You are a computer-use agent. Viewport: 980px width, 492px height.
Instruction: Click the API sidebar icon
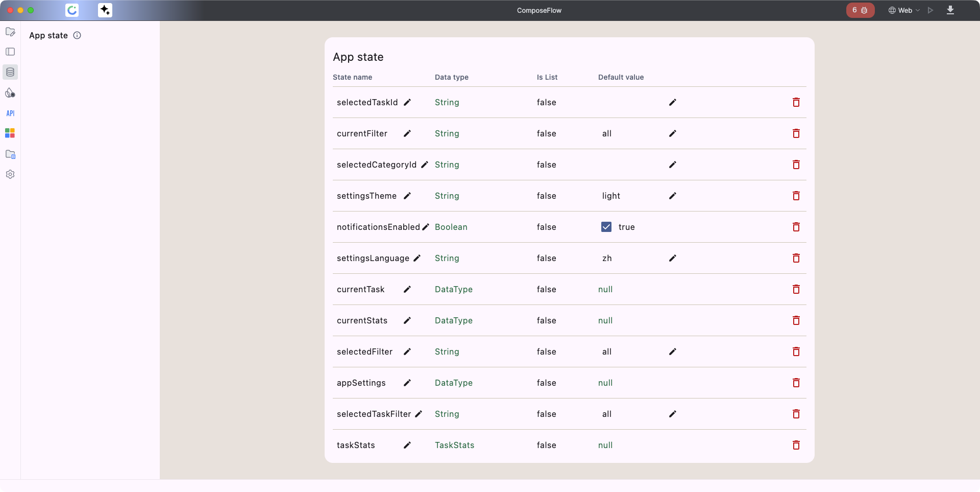tap(10, 113)
